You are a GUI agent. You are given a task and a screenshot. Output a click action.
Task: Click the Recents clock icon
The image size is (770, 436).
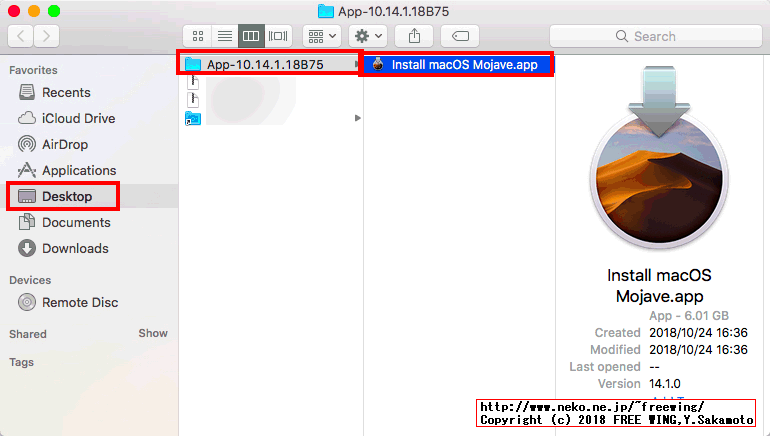pyautogui.click(x=27, y=92)
